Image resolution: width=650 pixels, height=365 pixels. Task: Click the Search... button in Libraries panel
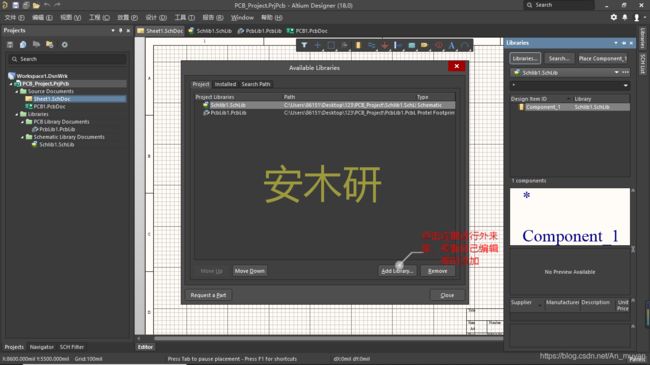pos(559,58)
